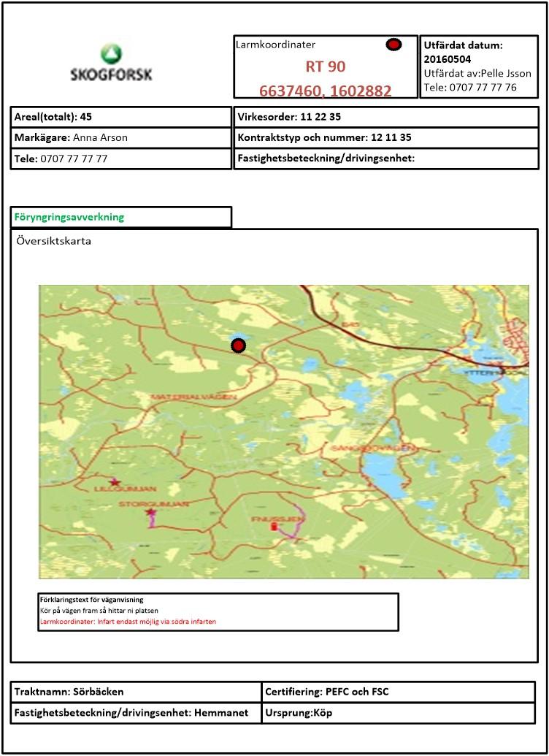This screenshot has width=549, height=756.
Task: Select the 'Larmkoordinater' heading text
Action: point(276,45)
